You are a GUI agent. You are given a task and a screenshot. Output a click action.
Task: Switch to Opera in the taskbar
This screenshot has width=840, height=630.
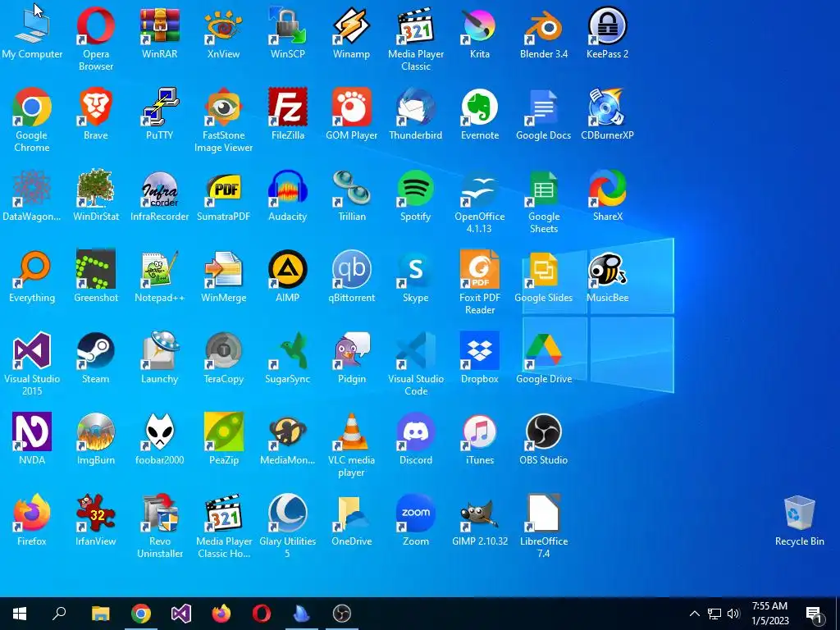(x=262, y=614)
